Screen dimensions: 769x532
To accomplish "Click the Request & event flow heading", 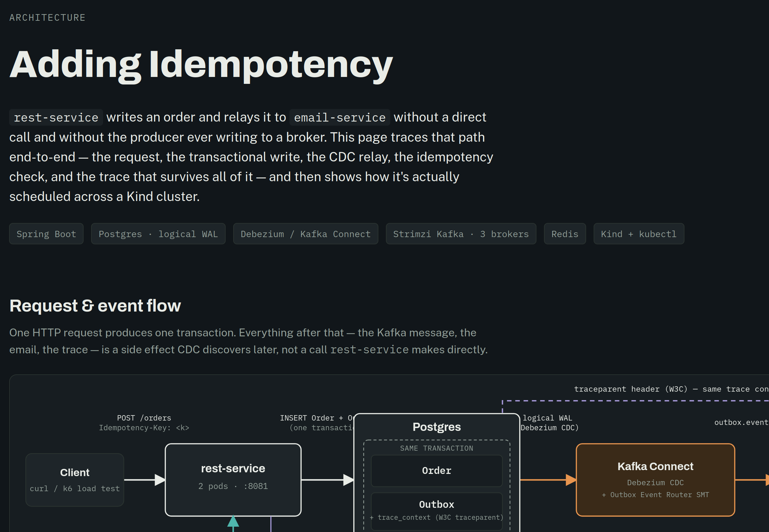I will pos(95,306).
